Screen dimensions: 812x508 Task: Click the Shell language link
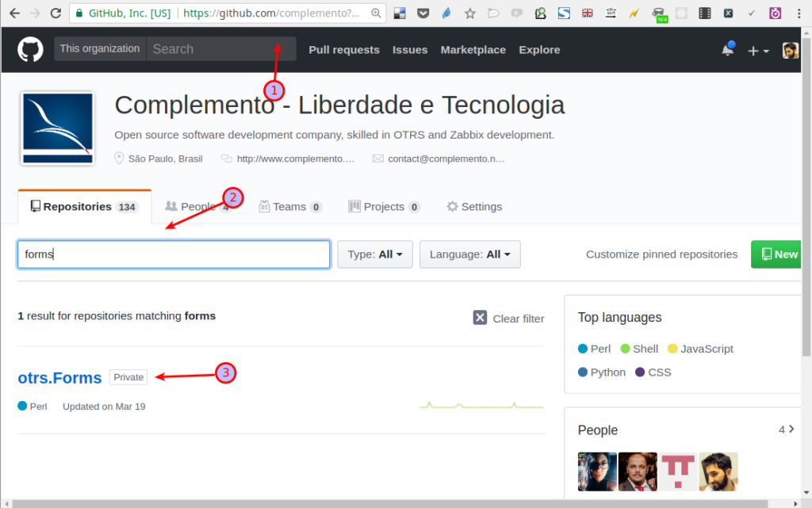[640, 349]
